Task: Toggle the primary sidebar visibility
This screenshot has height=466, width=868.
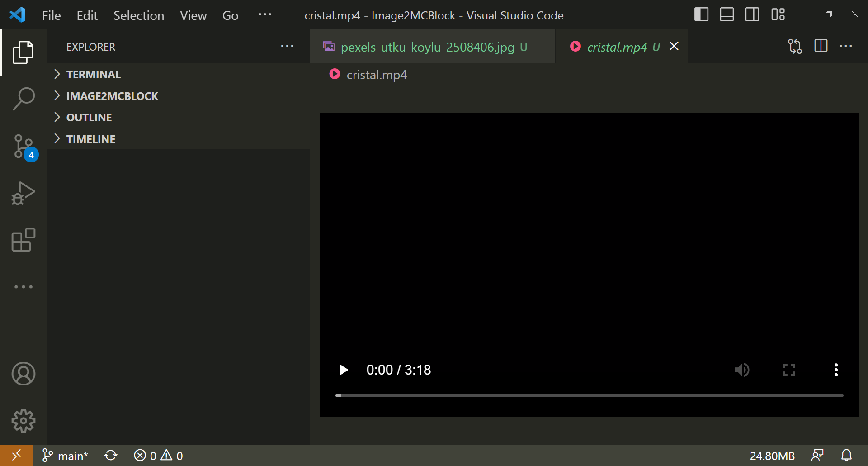Action: coord(701,14)
